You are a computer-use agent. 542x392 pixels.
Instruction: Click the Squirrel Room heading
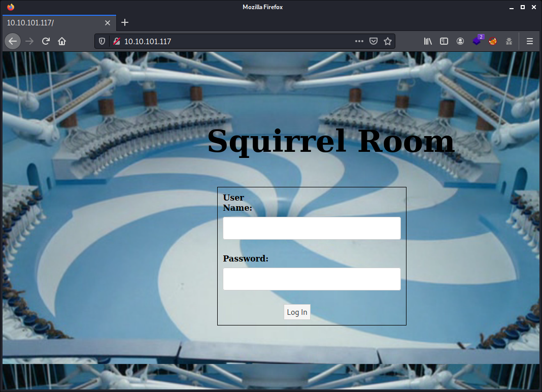tap(330, 141)
